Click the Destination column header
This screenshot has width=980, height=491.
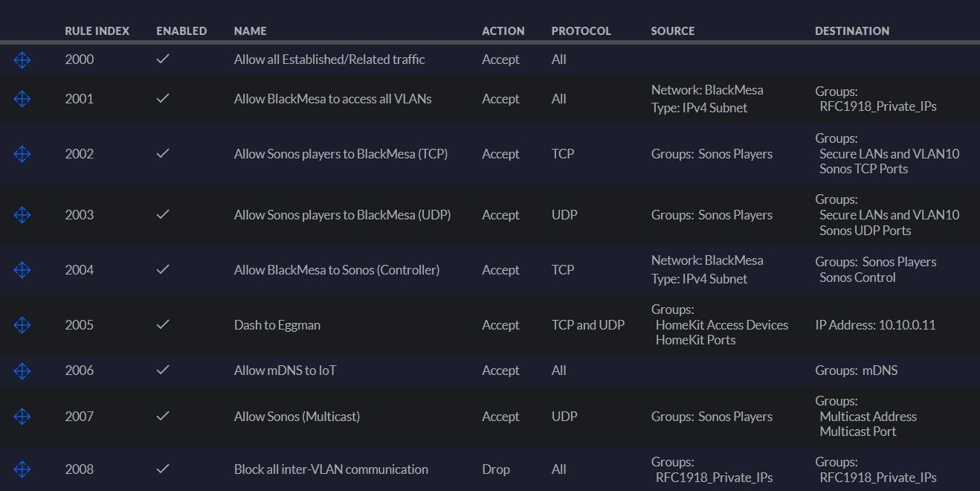[x=852, y=31]
